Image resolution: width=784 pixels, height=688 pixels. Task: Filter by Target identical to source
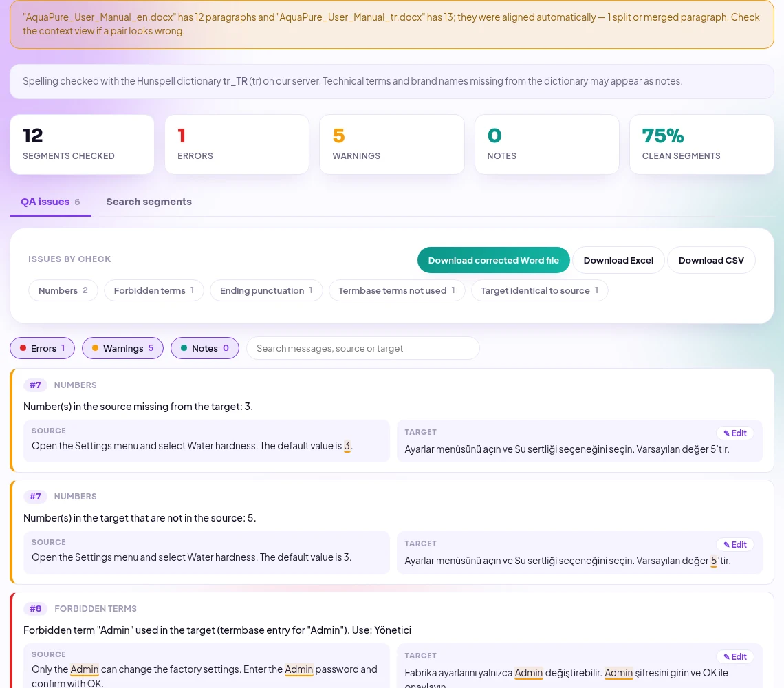539,291
